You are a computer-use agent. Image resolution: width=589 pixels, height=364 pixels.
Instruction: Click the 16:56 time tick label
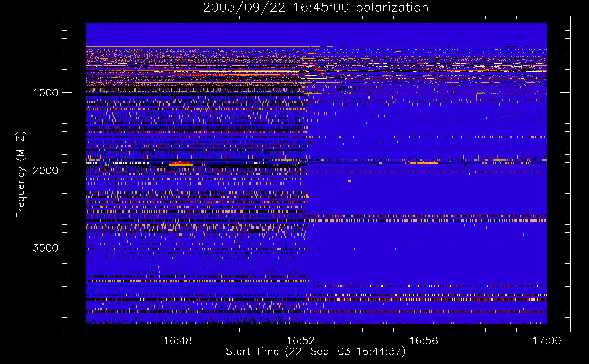[424, 341]
